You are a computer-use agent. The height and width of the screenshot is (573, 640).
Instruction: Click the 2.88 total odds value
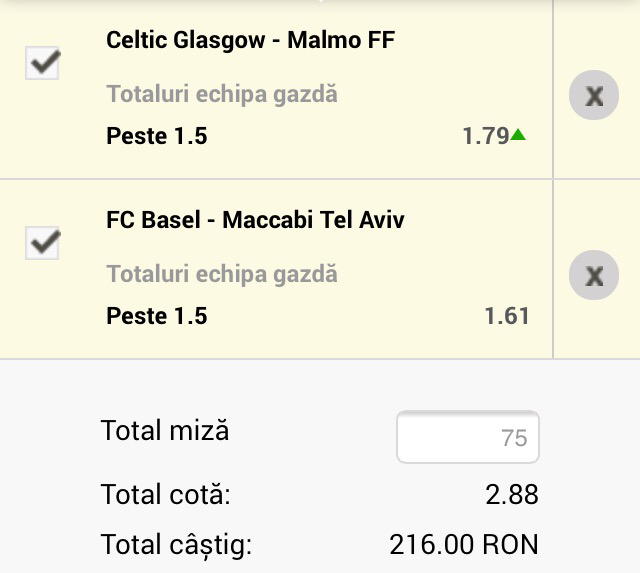click(x=509, y=494)
